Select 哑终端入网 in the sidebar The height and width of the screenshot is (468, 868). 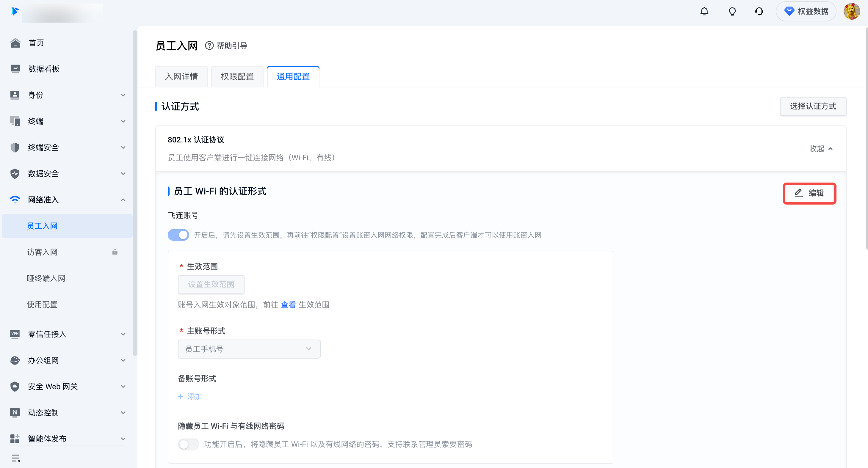[46, 278]
